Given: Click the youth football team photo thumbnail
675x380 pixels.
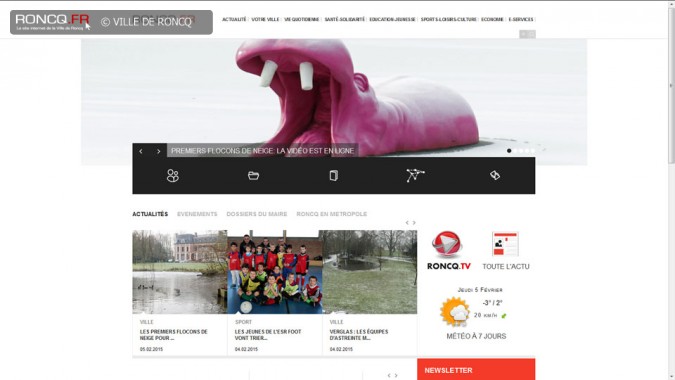Looking at the screenshot, I should (275, 272).
